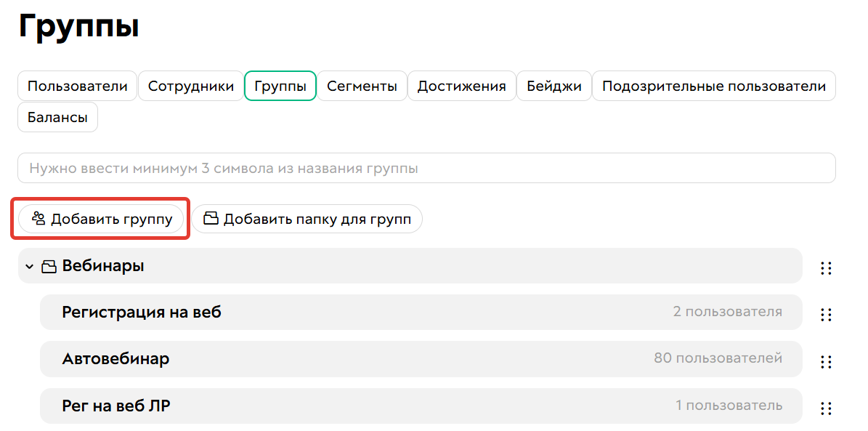Open the "Сегменты" tab

point(362,86)
